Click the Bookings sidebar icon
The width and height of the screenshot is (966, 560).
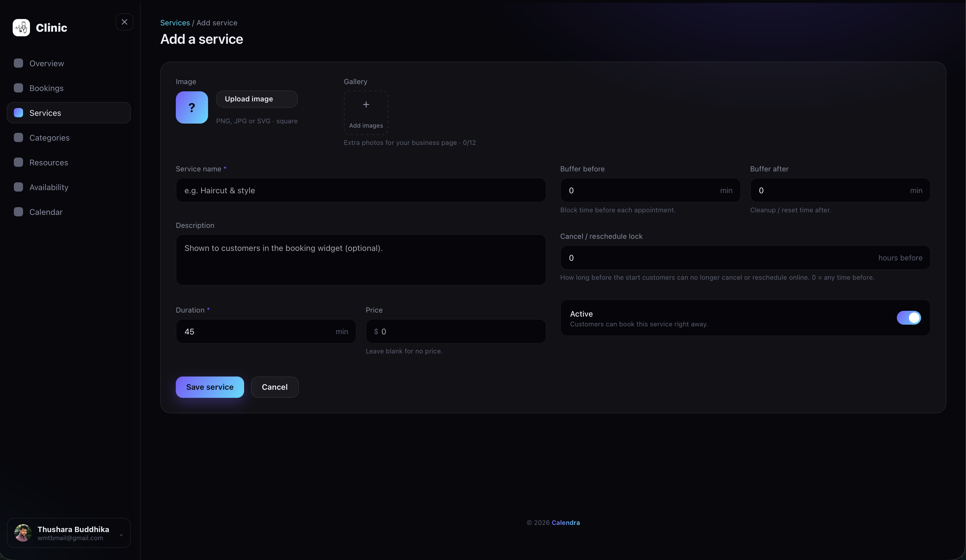point(18,88)
